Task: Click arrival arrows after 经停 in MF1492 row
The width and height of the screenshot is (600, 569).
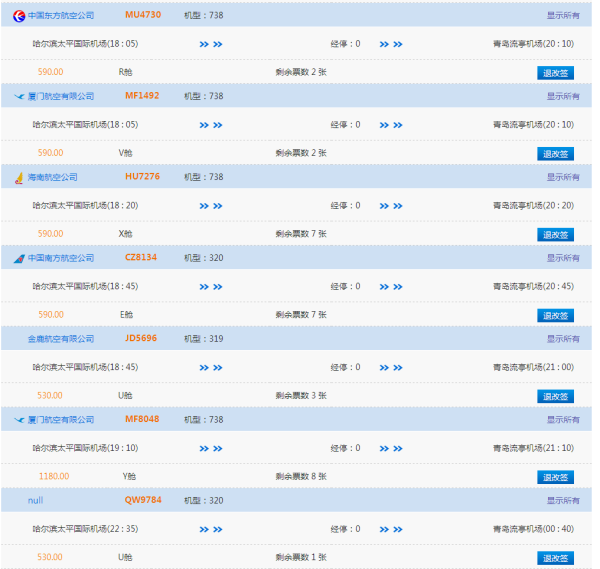Action: click(x=391, y=125)
